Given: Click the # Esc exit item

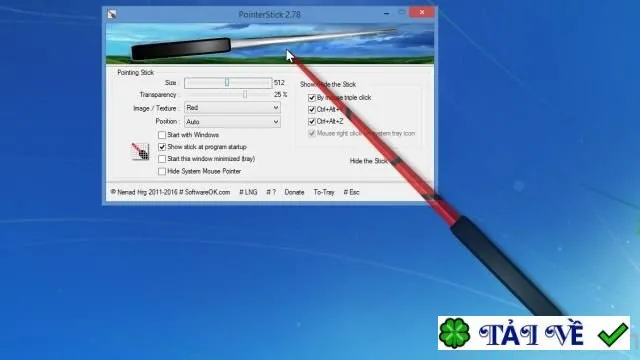Looking at the screenshot, I should 351,192.
